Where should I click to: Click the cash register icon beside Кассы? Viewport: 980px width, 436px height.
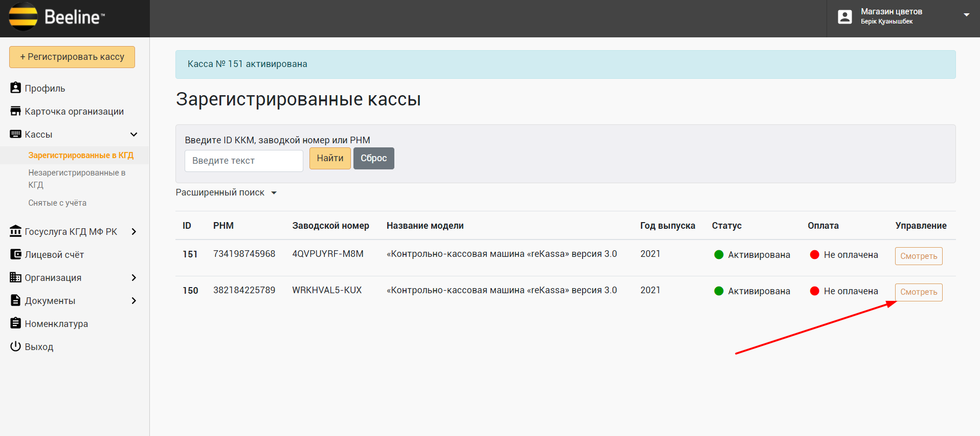pyautogui.click(x=15, y=134)
